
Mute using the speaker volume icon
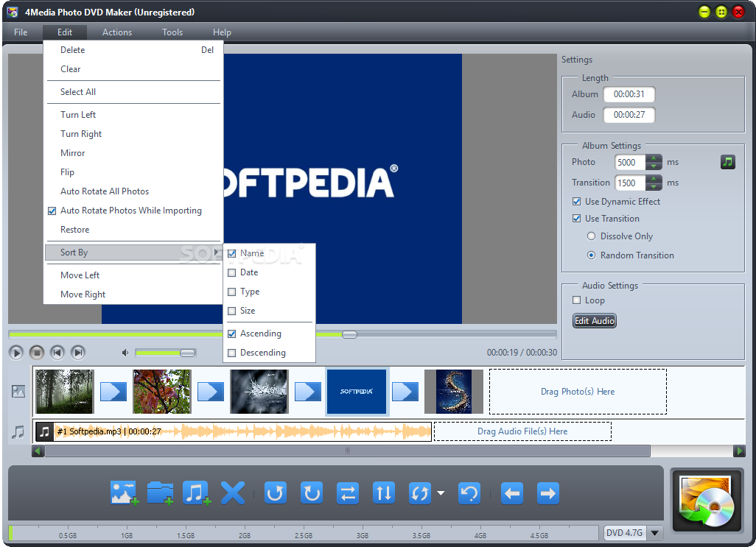coord(125,353)
